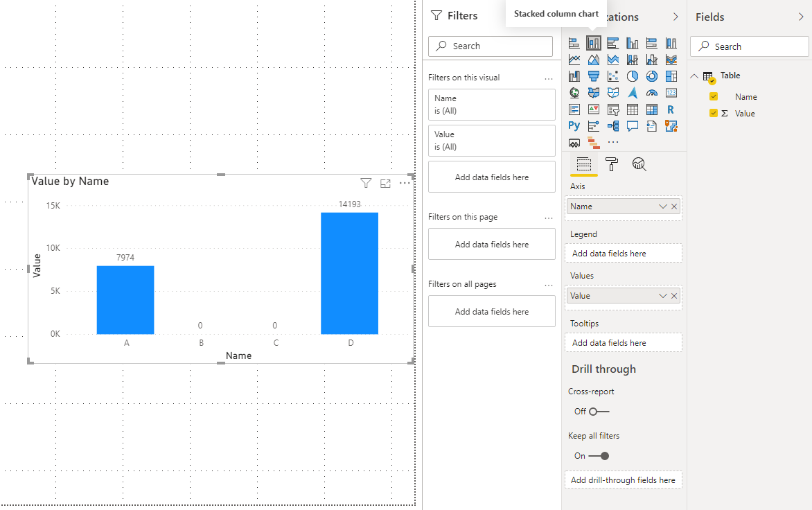Open ellipsis menu for Filters on all pages

[x=549, y=285]
